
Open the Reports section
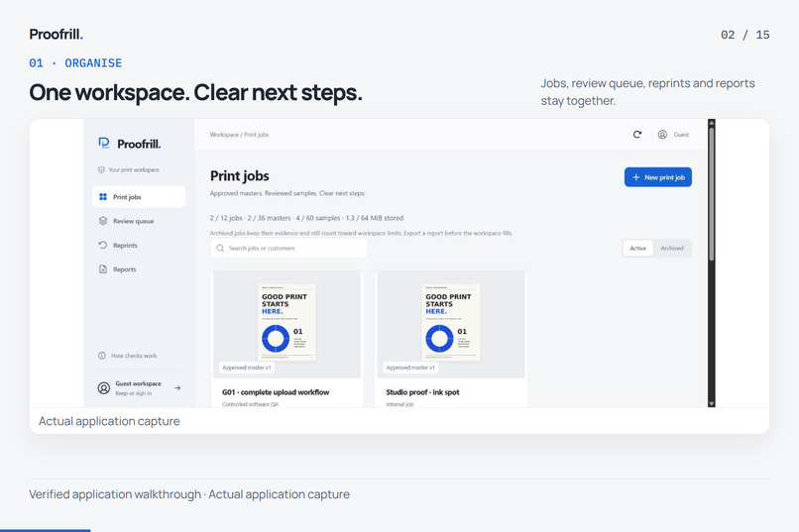coord(139,269)
